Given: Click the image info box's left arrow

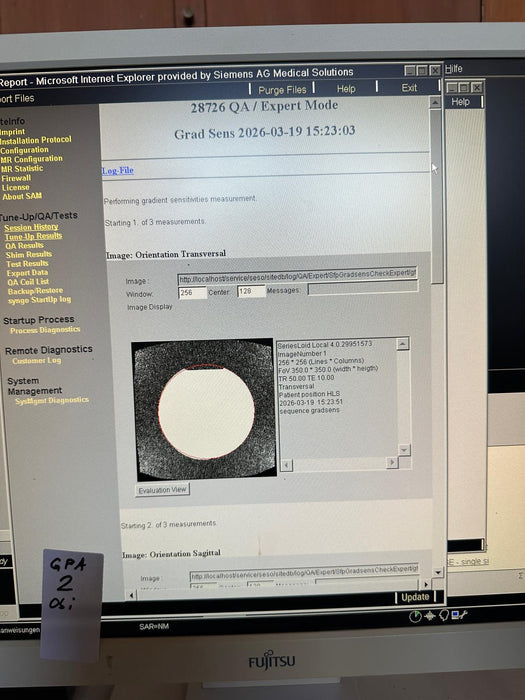Looking at the screenshot, I should pos(287,465).
